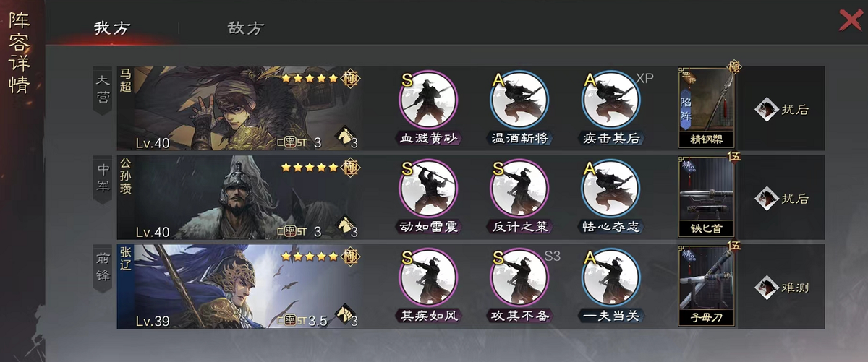Open the 其疾如风 skill icon
The width and height of the screenshot is (868, 362).
pyautogui.click(x=428, y=277)
